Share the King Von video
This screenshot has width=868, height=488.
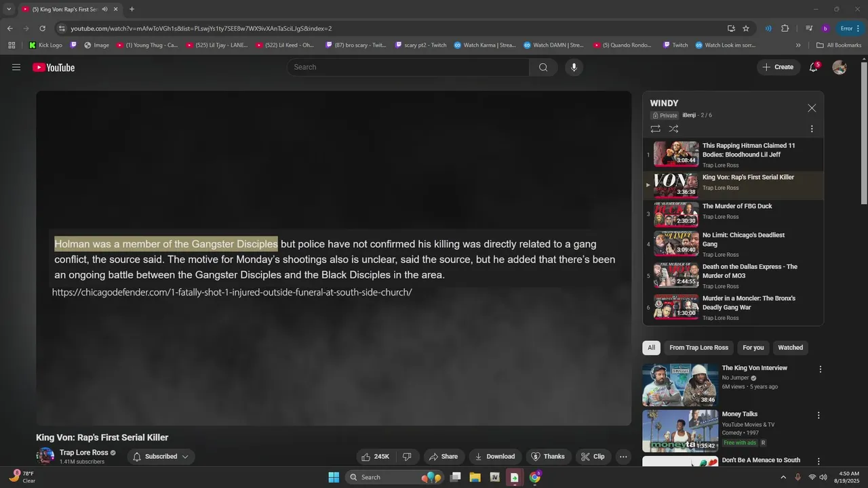pos(444,457)
